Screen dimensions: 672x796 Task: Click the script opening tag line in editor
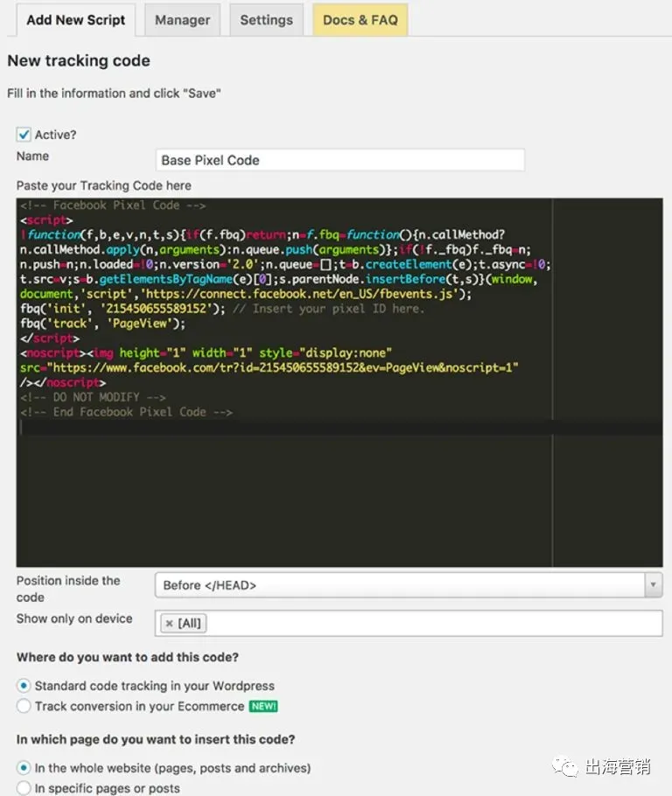[x=45, y=220]
